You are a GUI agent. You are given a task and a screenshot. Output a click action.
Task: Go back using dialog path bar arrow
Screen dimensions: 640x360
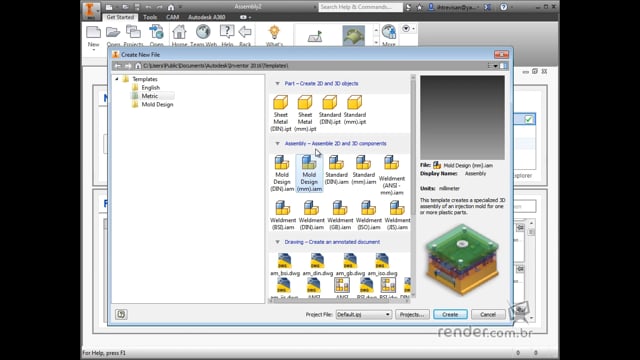(118, 66)
